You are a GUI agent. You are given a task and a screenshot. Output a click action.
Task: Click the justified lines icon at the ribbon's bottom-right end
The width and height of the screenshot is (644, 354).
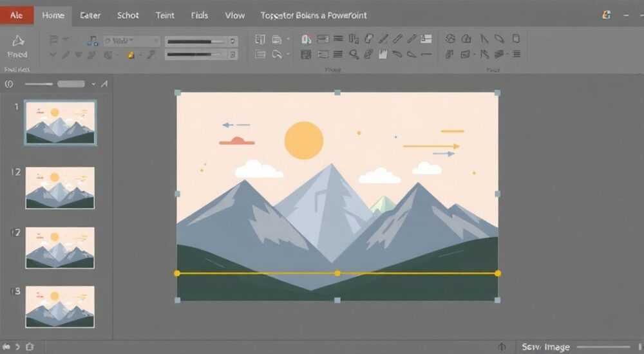[x=516, y=54]
